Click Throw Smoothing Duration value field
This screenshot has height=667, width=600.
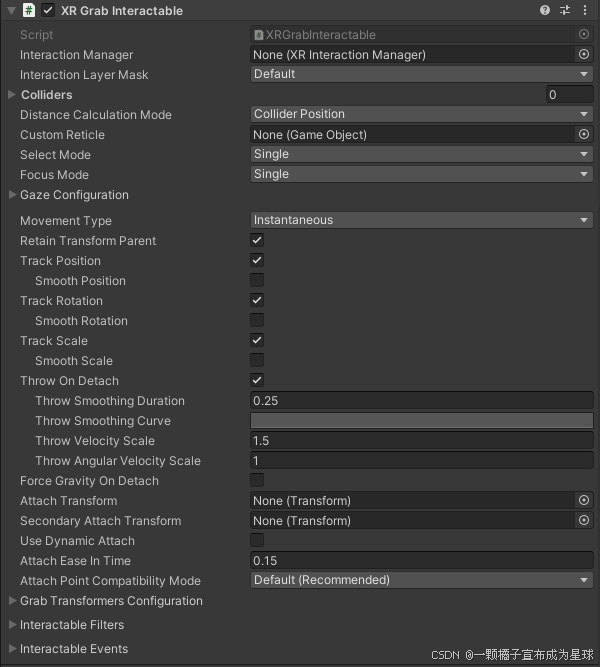click(421, 400)
